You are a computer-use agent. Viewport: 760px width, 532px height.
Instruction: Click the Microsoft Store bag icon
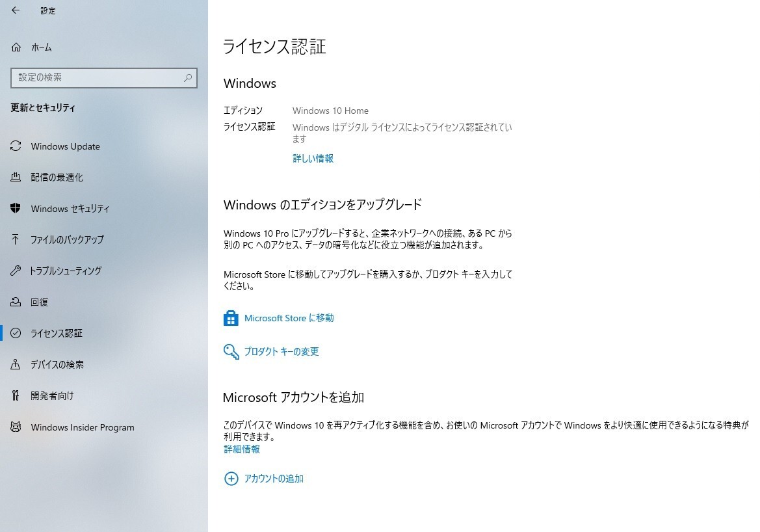(231, 318)
